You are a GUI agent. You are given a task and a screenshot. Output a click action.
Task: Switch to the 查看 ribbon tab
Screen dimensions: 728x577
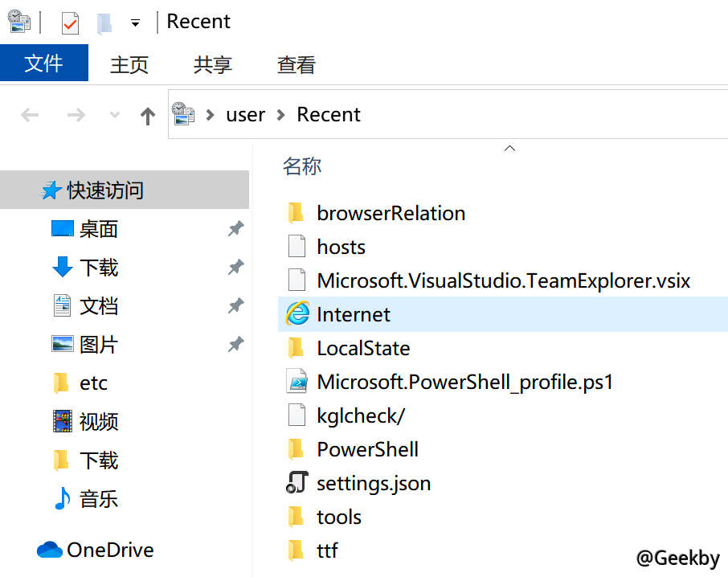[296, 64]
